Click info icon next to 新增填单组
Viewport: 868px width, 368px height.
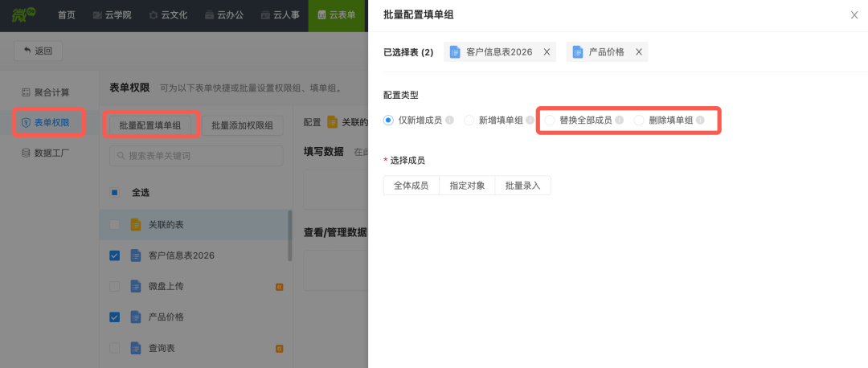click(x=530, y=121)
